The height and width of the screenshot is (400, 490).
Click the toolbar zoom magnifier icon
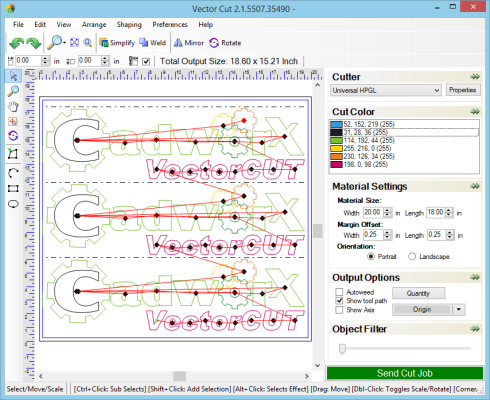pos(54,42)
